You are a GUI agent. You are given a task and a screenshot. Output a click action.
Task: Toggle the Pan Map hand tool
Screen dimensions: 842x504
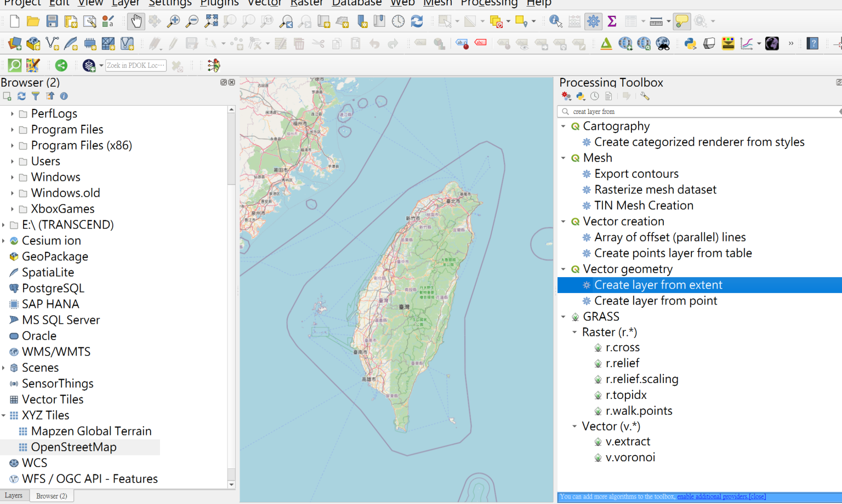(136, 21)
